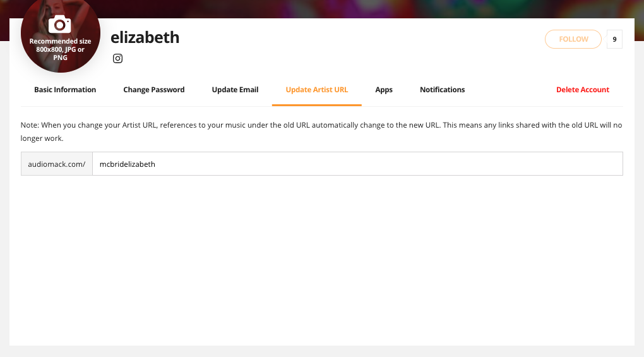644x357 pixels.
Task: Click the colorful banner image at top
Action: click(x=379, y=8)
